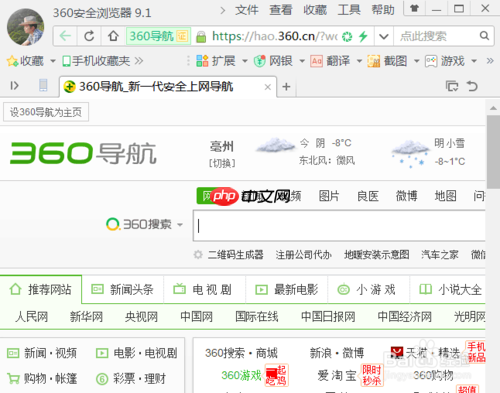This screenshot has height=393, width=500.
Task: Select the 地图 search category
Action: click(x=445, y=196)
